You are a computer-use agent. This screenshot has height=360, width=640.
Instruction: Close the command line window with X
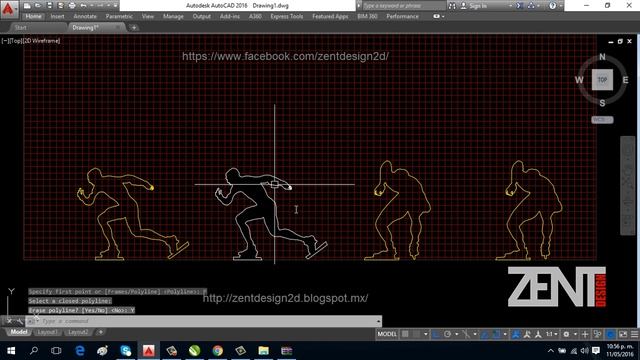tap(9, 321)
